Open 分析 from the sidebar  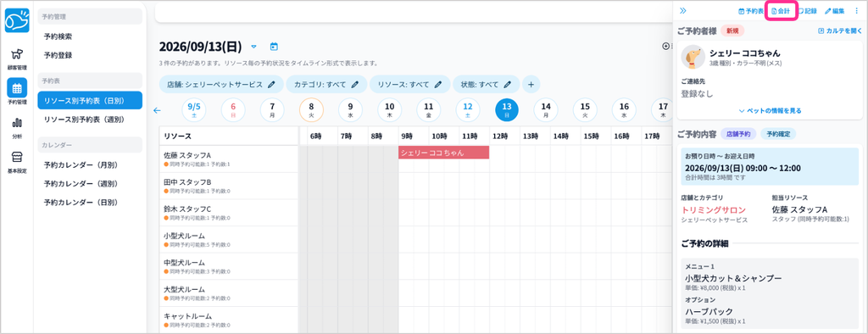[x=17, y=127]
